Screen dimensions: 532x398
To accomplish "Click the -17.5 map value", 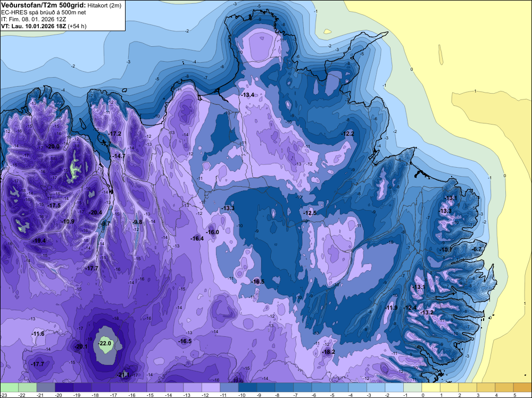I will point(54,205).
